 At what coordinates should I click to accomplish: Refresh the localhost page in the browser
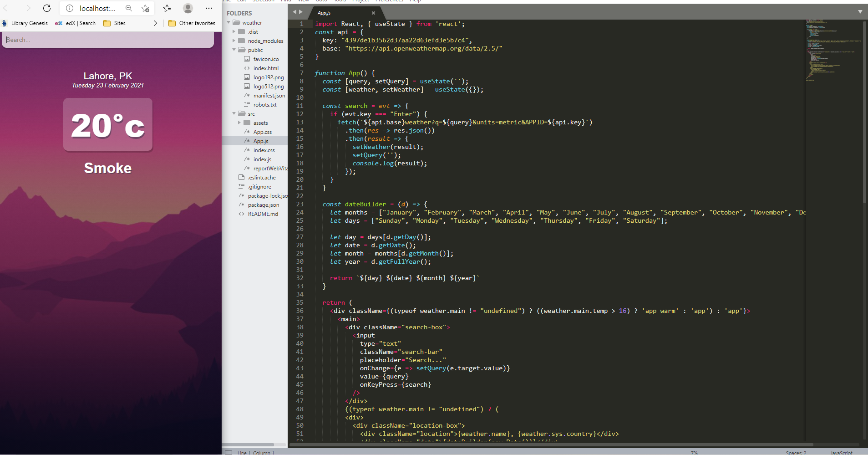[47, 8]
